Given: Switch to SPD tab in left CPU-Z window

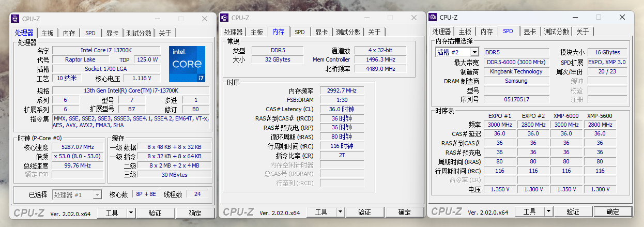Looking at the screenshot, I should point(90,33).
